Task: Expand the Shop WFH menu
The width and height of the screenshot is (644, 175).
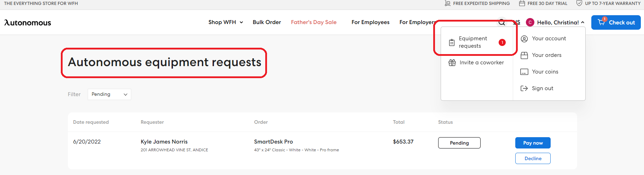Action: pyautogui.click(x=226, y=22)
